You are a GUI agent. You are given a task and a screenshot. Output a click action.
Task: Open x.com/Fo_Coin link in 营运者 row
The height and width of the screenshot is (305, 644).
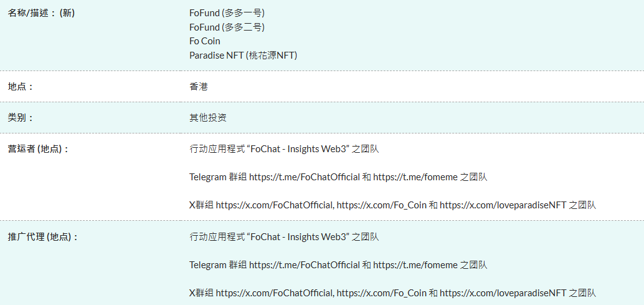(x=382, y=205)
